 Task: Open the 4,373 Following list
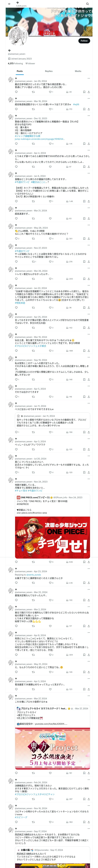pyautogui.click(x=16, y=63)
